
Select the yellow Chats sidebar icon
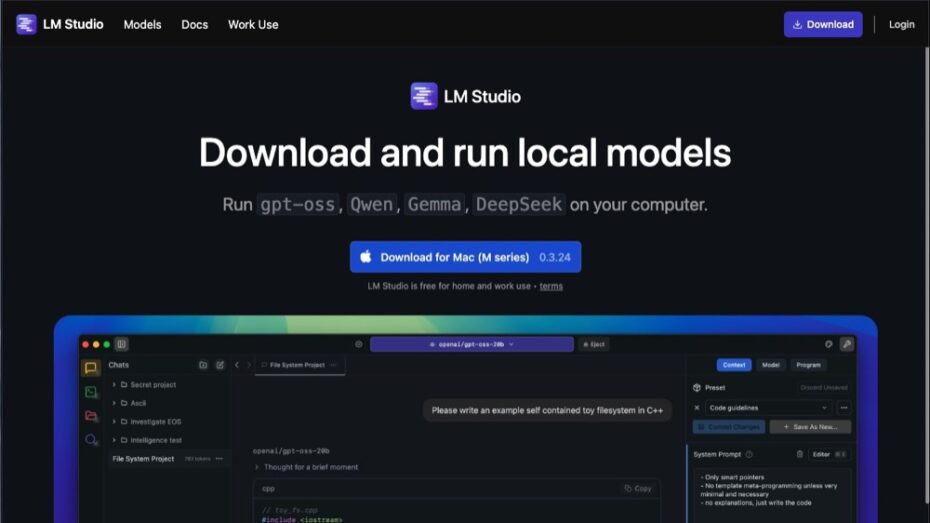(91, 368)
